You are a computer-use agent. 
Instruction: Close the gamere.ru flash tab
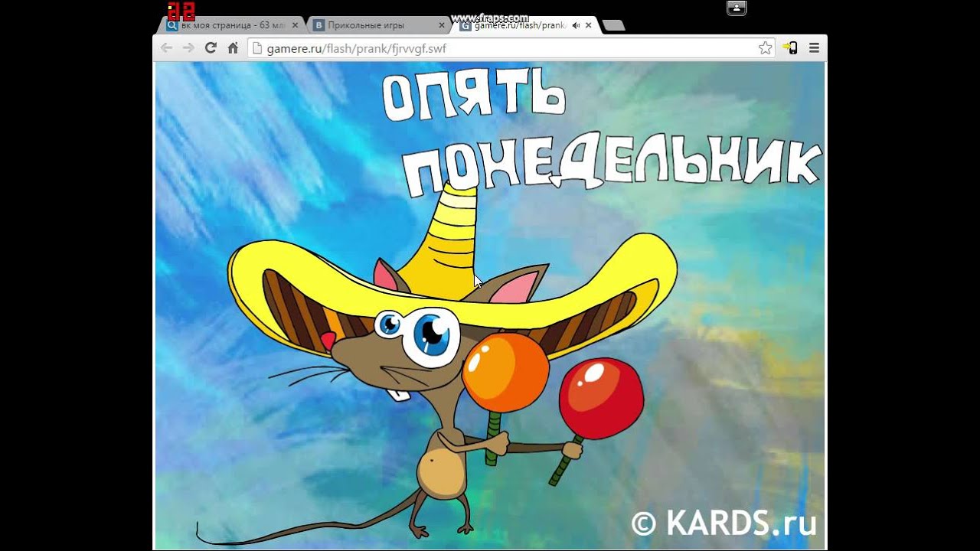[x=588, y=25]
